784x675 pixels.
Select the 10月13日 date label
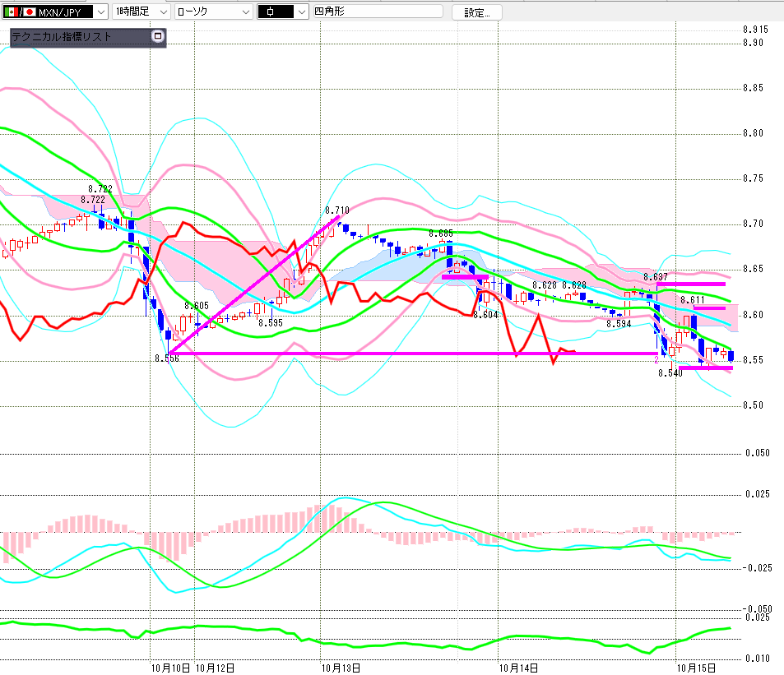(x=341, y=668)
